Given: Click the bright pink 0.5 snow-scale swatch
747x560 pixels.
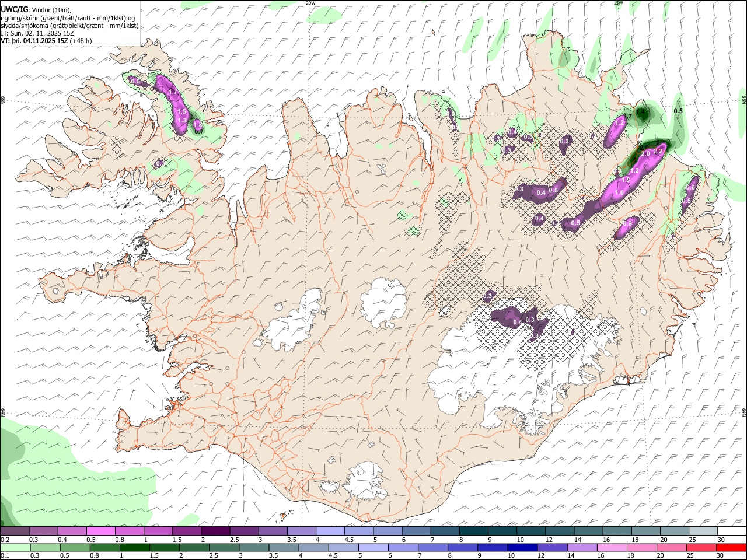Looking at the screenshot, I should point(100,531).
